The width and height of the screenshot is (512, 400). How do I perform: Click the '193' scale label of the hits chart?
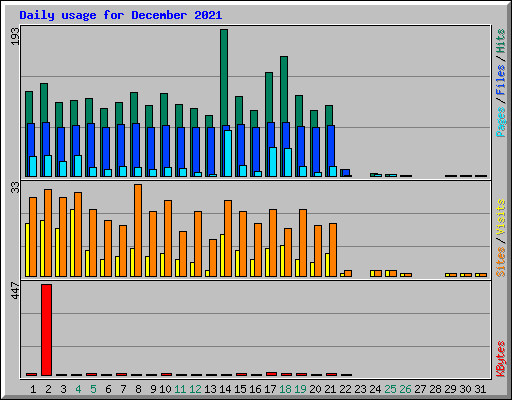pyautogui.click(x=15, y=36)
